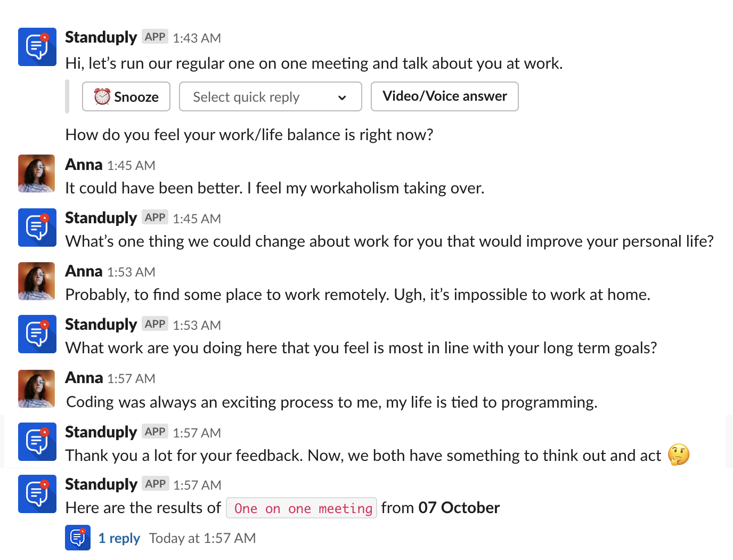Click the Today at 1:57 AM thread timestamp
The height and width of the screenshot is (560, 733).
pyautogui.click(x=202, y=538)
